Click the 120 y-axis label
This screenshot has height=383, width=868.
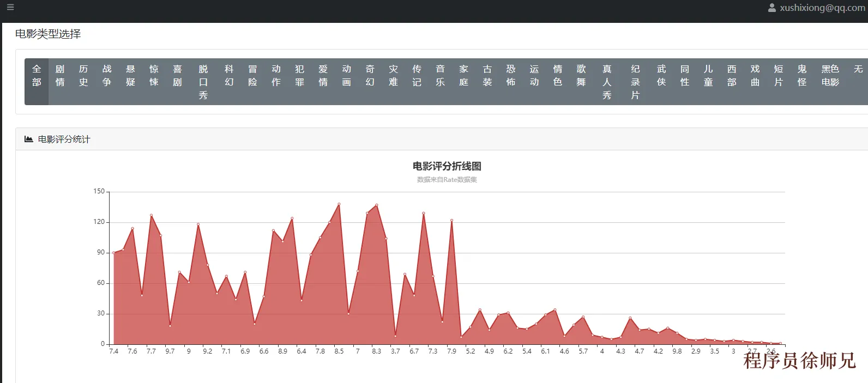[99, 222]
